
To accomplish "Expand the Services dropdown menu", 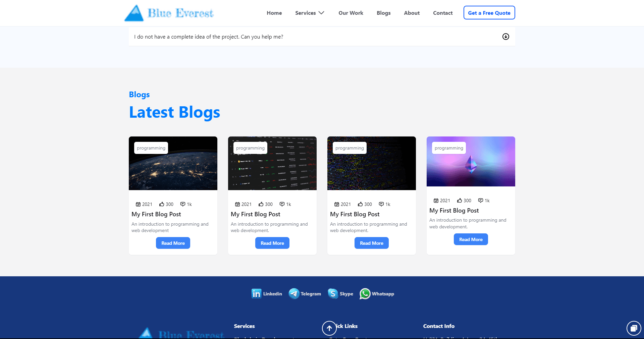I will [310, 13].
